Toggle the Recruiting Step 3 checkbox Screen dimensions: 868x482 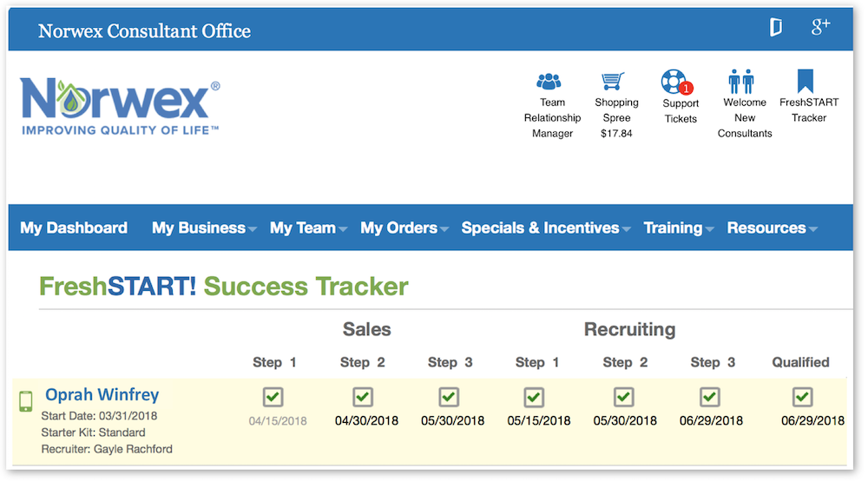coord(710,397)
